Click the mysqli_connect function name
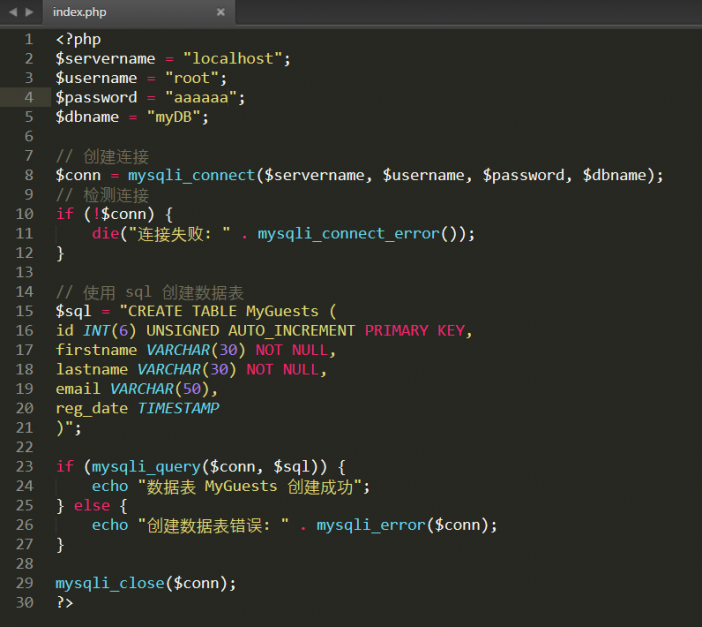This screenshot has width=702, height=627. pos(191,176)
